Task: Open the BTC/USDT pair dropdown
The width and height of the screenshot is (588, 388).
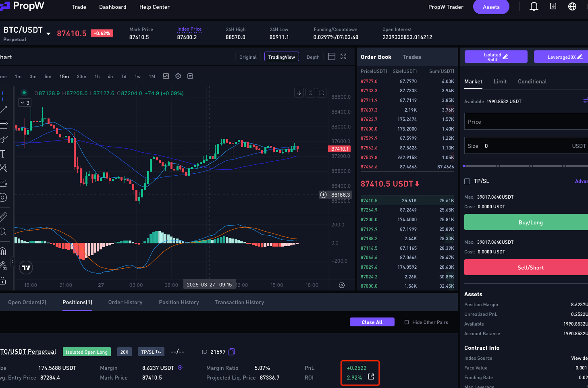Action: tap(48, 33)
